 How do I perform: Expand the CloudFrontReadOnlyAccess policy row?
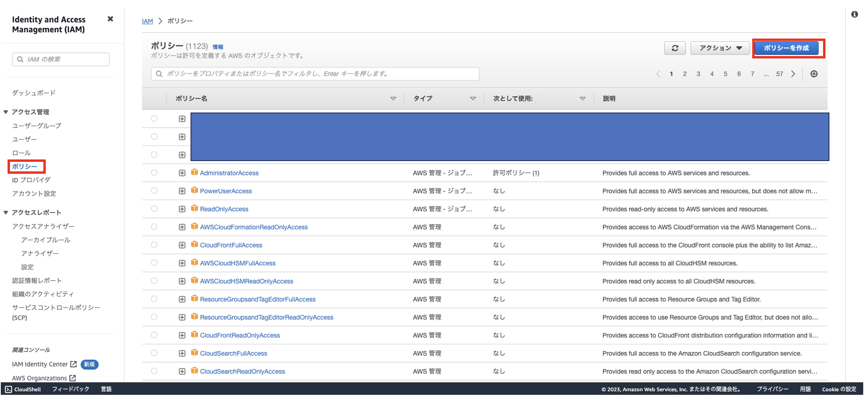coord(182,335)
